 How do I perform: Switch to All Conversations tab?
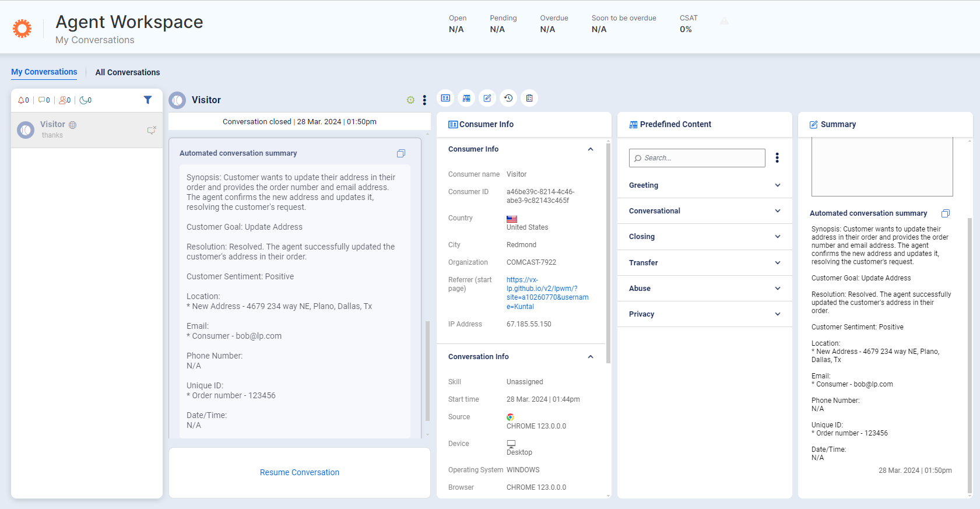tap(128, 72)
